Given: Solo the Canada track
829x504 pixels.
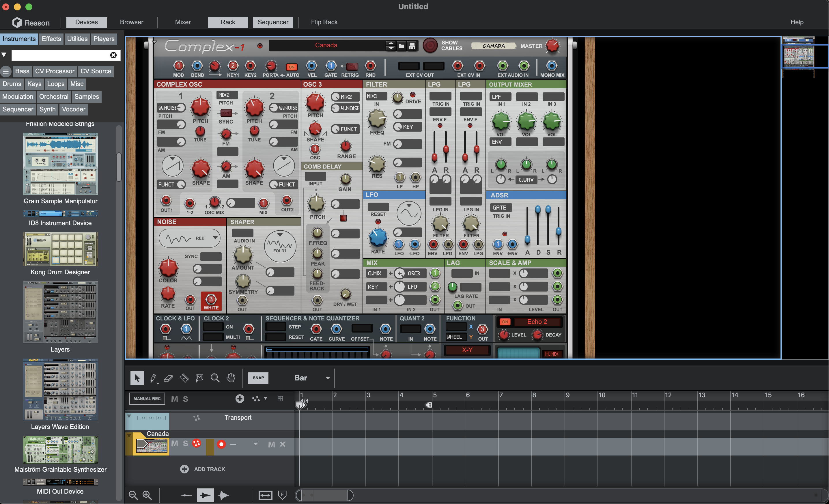Looking at the screenshot, I should pyautogui.click(x=185, y=443).
